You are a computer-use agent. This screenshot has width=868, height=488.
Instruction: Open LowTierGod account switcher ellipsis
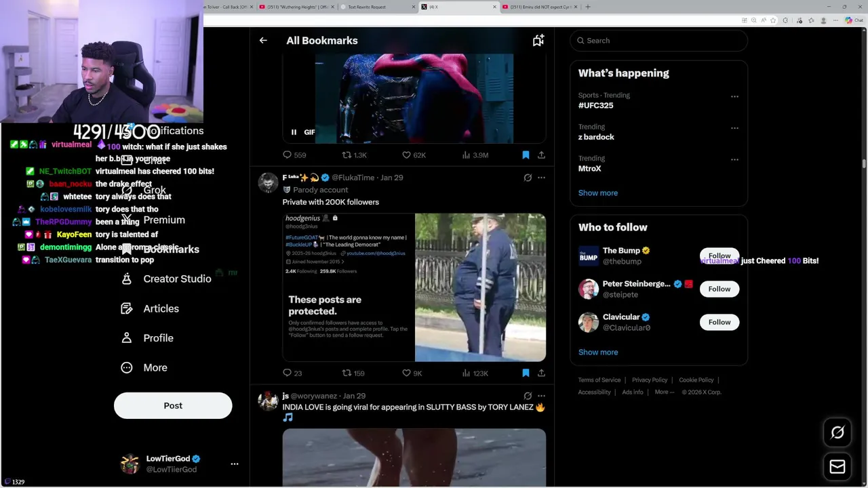tap(235, 464)
